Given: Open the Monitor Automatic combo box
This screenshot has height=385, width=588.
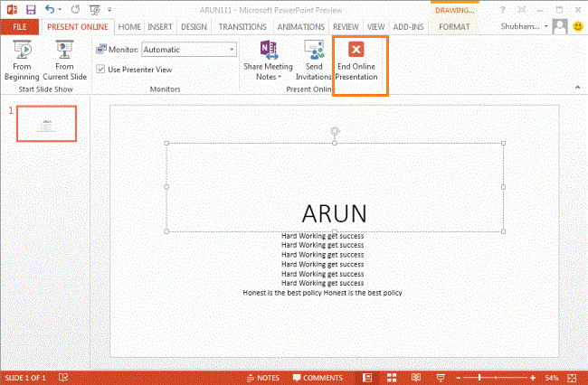Looking at the screenshot, I should pos(189,50).
